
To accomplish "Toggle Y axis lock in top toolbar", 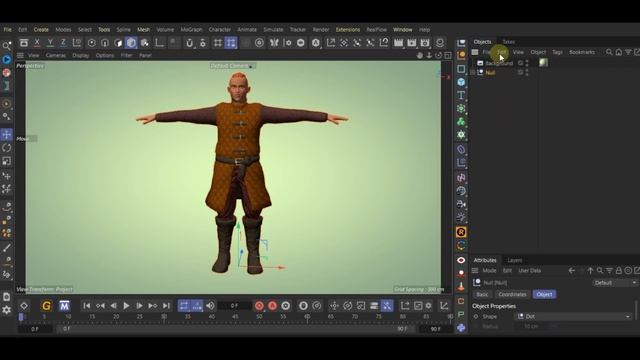I will [x=50, y=42].
